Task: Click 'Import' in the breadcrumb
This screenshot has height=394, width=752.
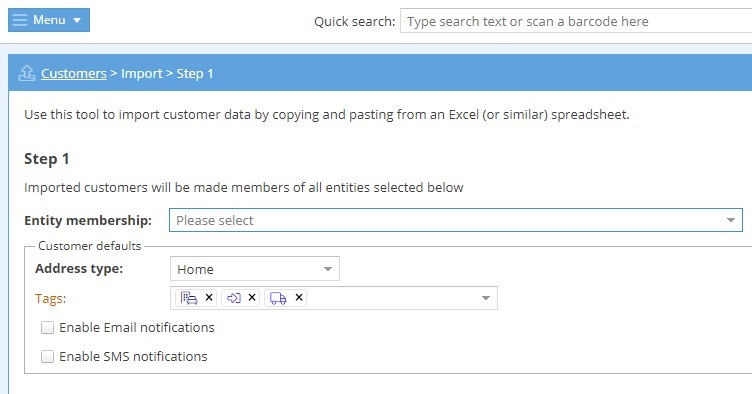Action: coord(142,73)
